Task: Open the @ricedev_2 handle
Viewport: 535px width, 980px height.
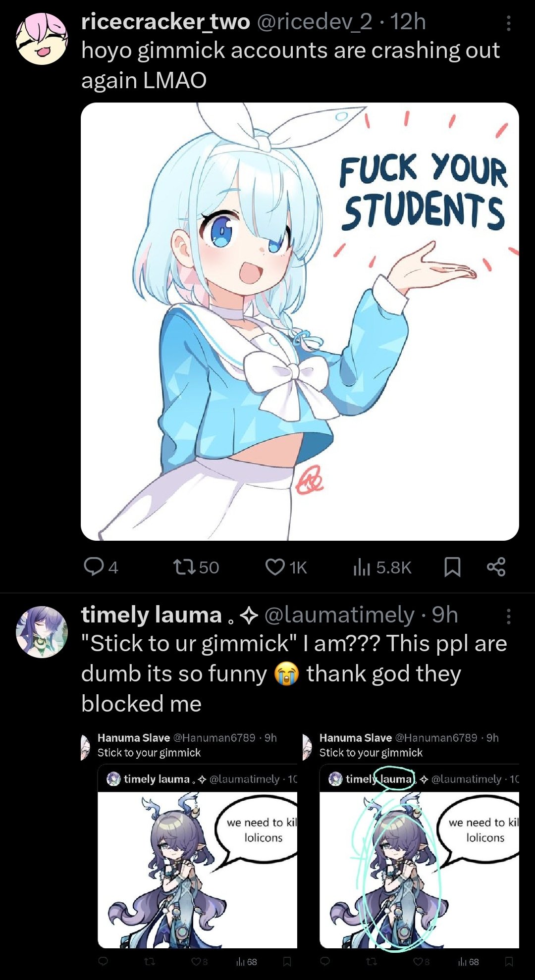Action: (x=315, y=22)
